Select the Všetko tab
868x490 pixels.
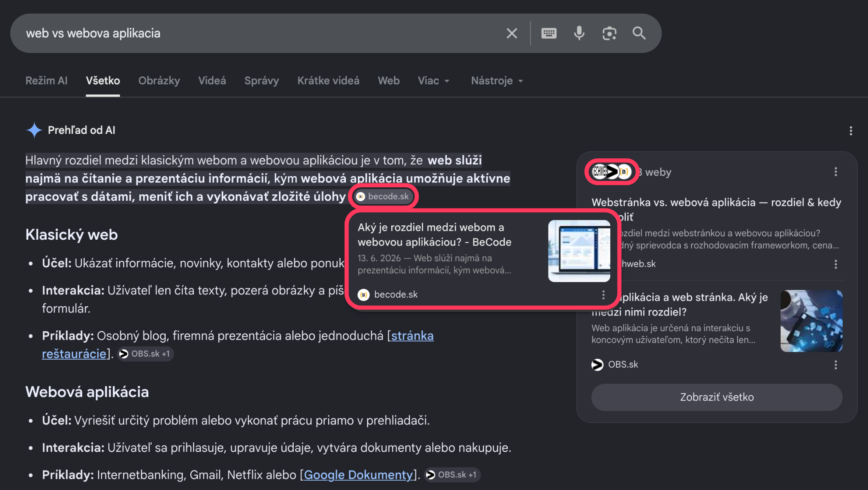click(103, 80)
